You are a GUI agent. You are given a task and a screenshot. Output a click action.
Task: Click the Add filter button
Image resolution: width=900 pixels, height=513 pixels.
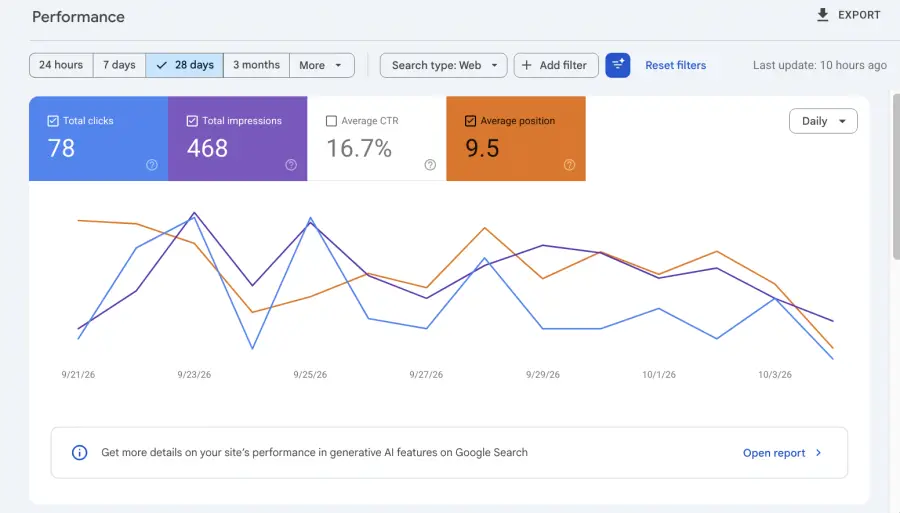tap(556, 65)
